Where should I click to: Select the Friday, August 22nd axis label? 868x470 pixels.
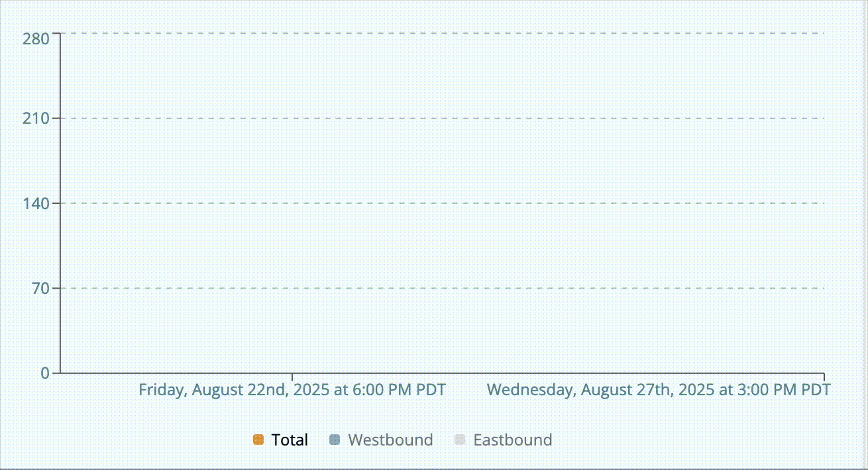pos(292,389)
